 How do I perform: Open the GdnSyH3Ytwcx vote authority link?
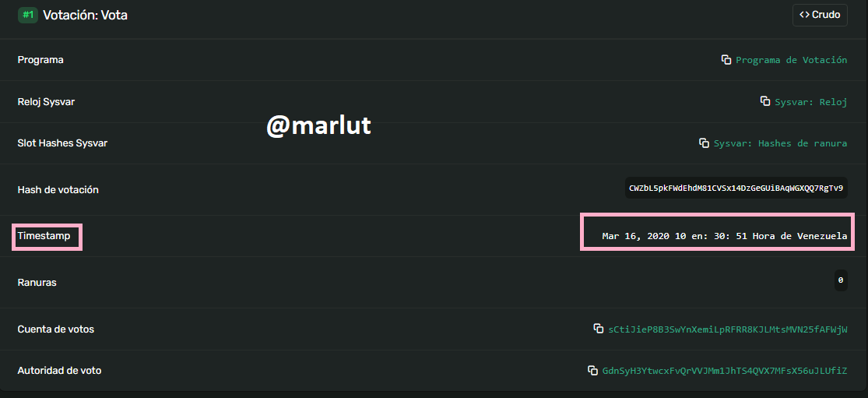[725, 371]
